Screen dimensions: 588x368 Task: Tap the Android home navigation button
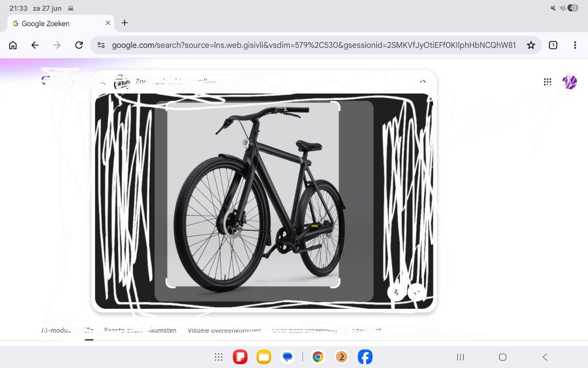tap(503, 357)
